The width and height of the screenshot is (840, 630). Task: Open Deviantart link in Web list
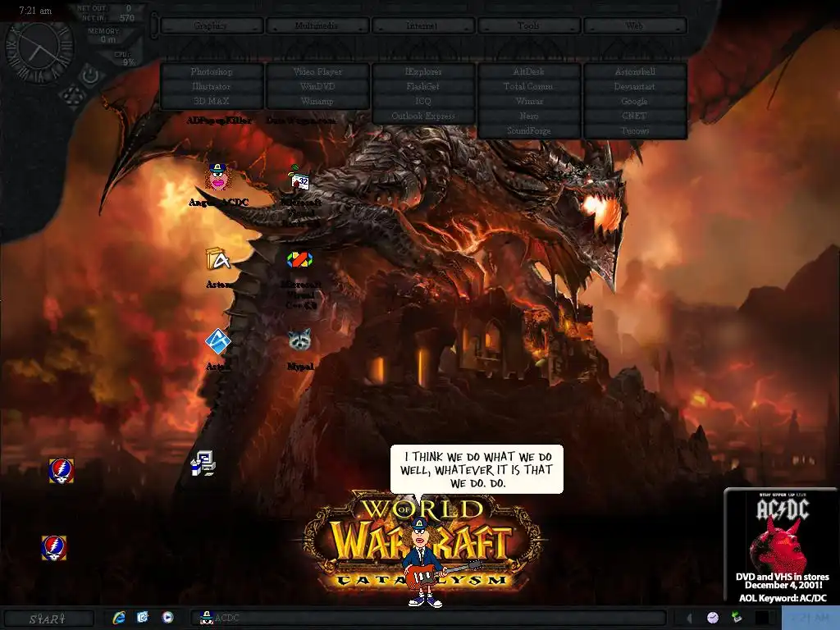click(636, 86)
